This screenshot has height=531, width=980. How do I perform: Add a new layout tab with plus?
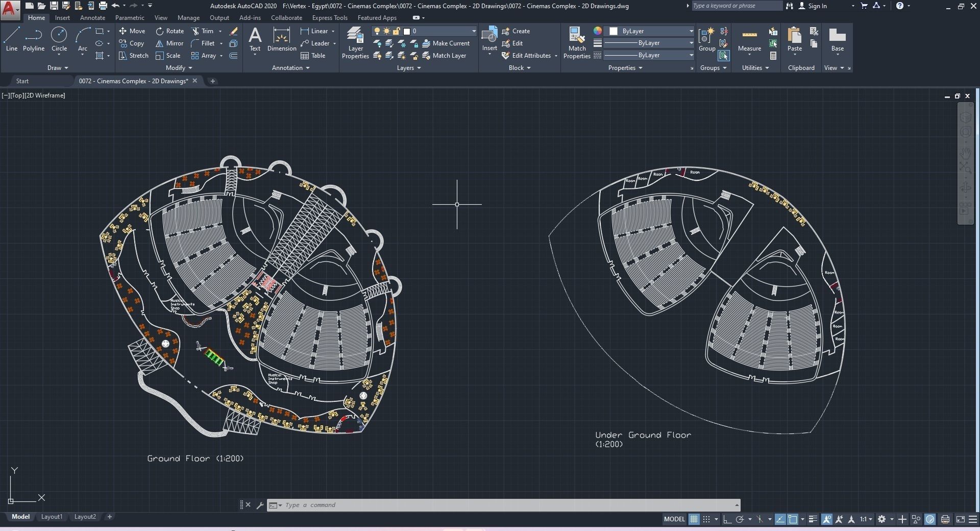pyautogui.click(x=109, y=517)
